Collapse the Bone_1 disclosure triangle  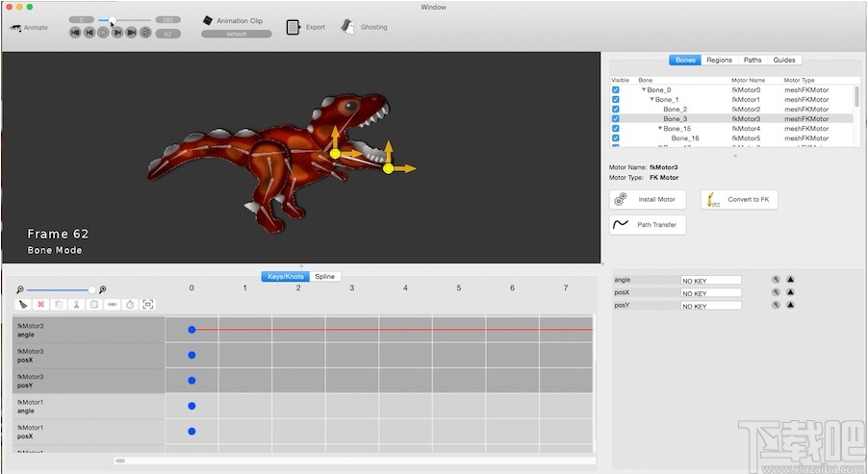(651, 100)
